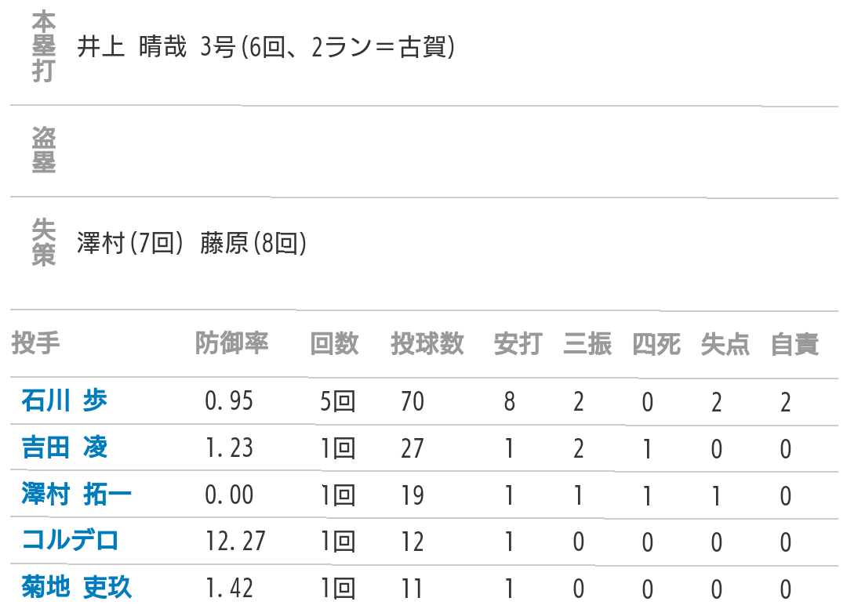
Task: Open pitcher コルデロ profile link
Action: pyautogui.click(x=70, y=541)
